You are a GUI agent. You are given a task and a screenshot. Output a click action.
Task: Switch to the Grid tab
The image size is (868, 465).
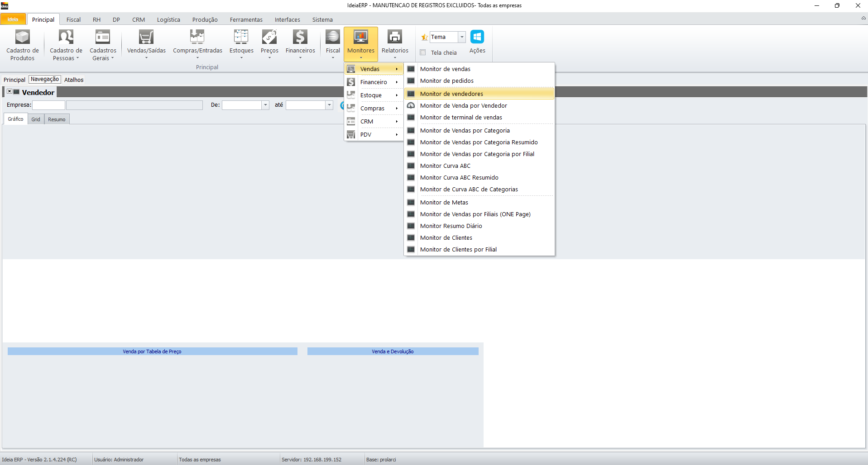(x=36, y=119)
